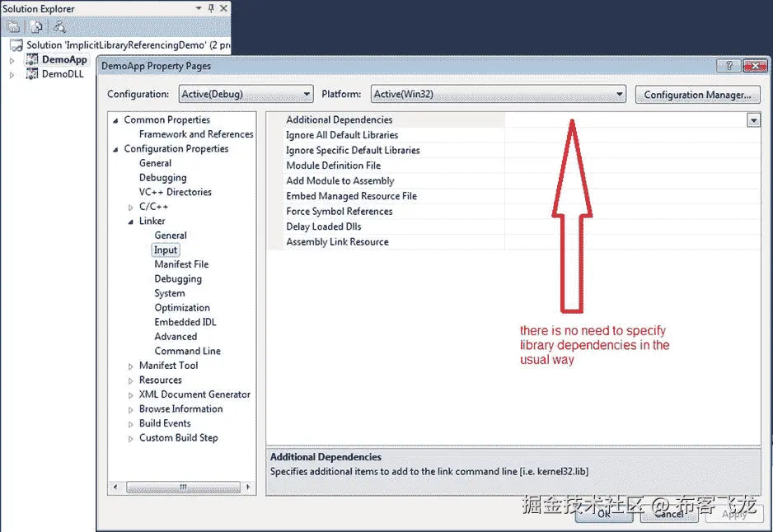Open the Solution Explorer window position menu arrow
Viewport: 773px width, 532px height.
(199, 8)
